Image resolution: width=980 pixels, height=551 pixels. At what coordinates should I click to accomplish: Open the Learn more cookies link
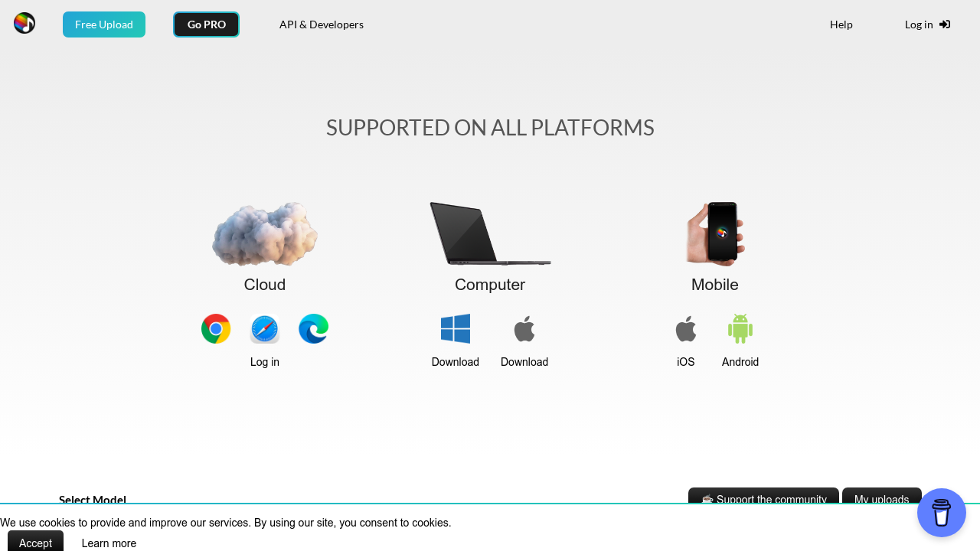[109, 543]
